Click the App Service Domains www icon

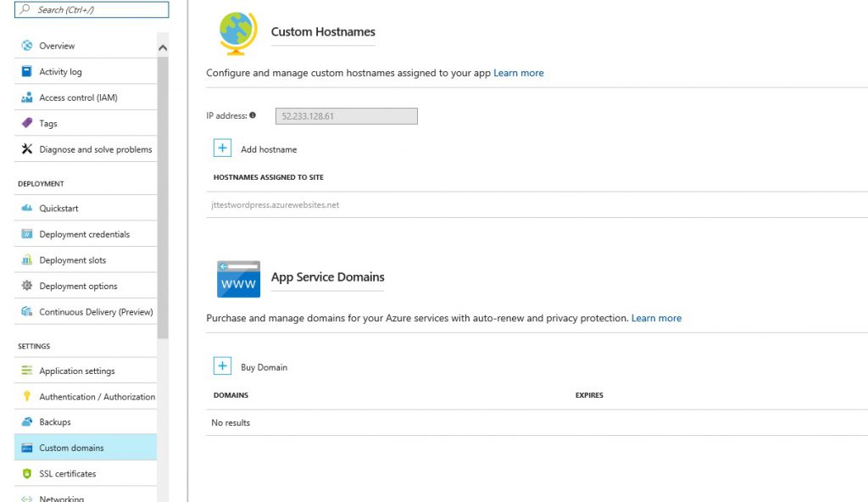click(238, 279)
